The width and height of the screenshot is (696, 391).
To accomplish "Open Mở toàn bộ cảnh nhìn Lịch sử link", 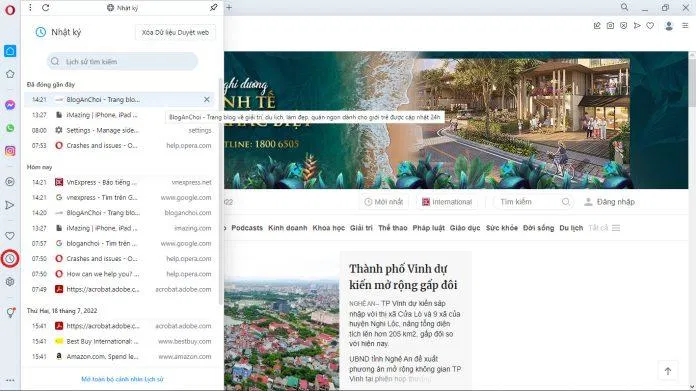I will [x=123, y=379].
